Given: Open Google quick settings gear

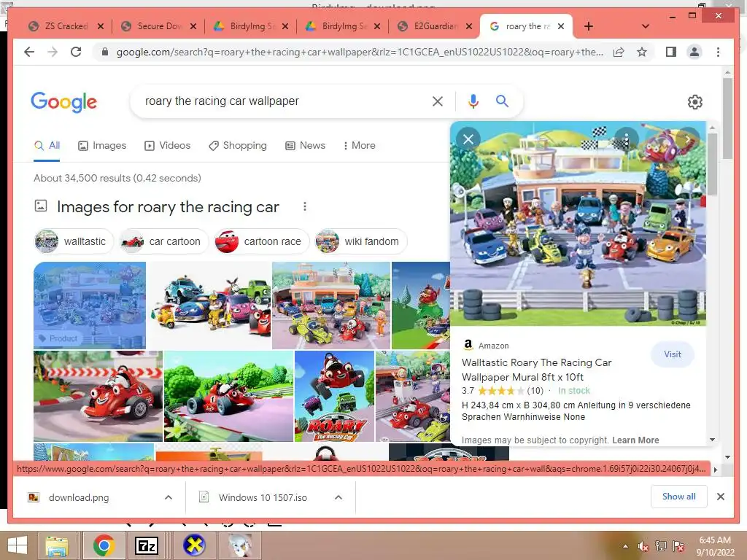Looking at the screenshot, I should coord(694,102).
